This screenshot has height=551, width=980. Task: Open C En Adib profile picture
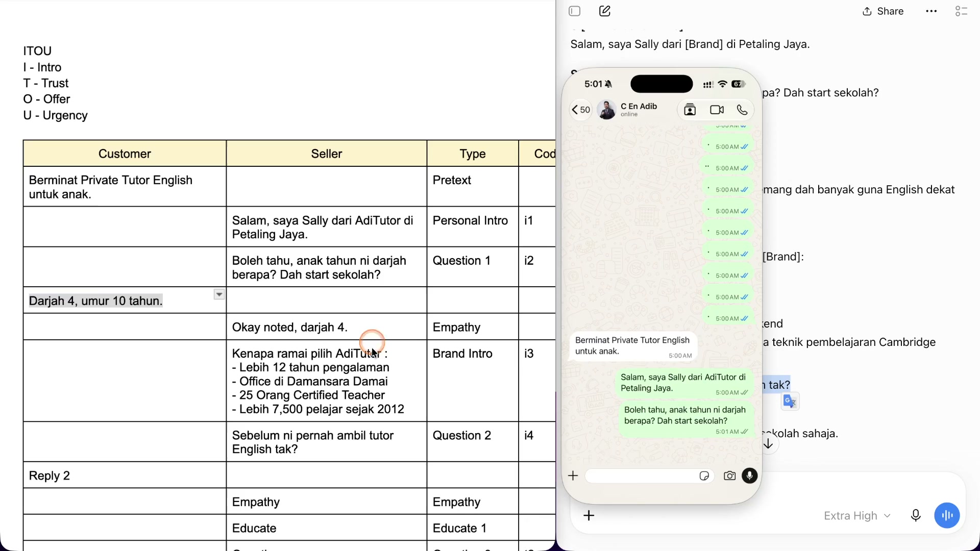(606, 110)
